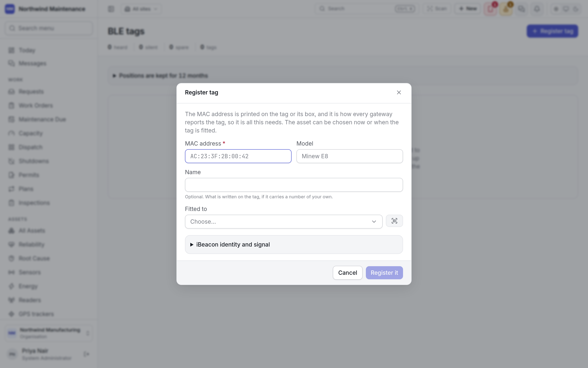Click the Register it button
588x368 pixels.
(x=384, y=273)
